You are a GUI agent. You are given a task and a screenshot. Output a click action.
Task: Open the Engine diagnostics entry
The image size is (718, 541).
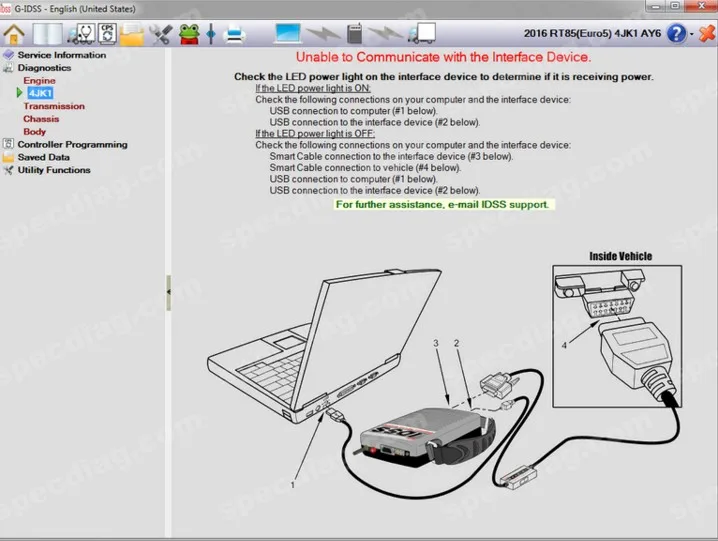[39, 81]
